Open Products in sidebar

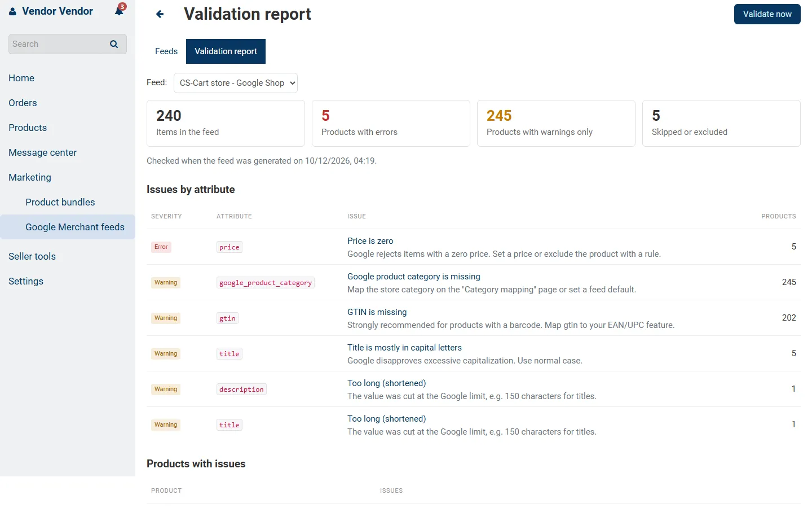point(28,128)
